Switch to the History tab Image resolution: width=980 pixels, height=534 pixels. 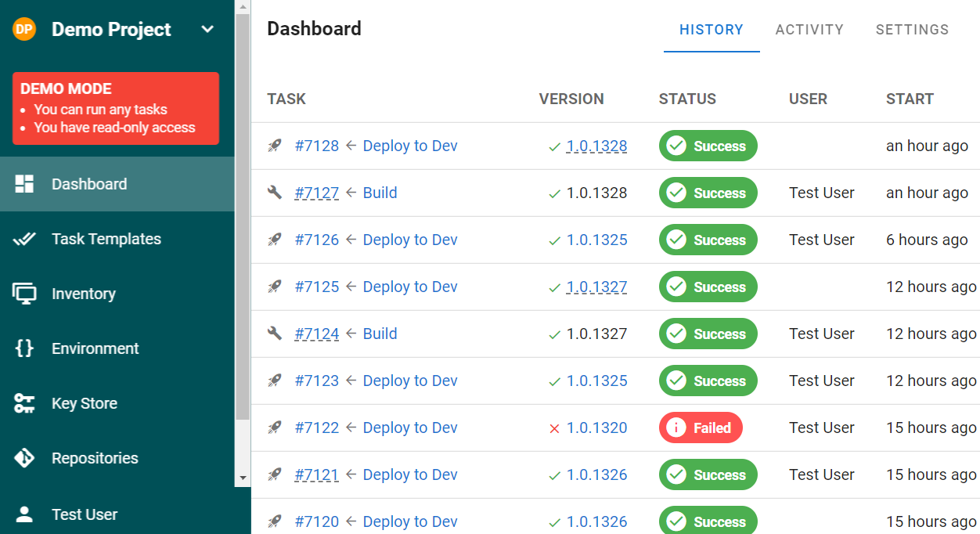click(711, 29)
